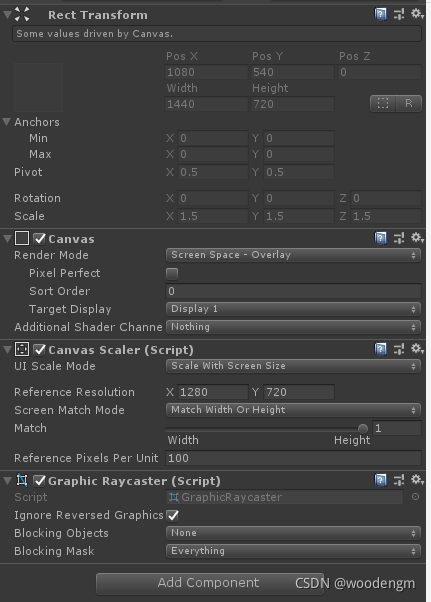Open the UI Scale Mode dropdown

(294, 366)
